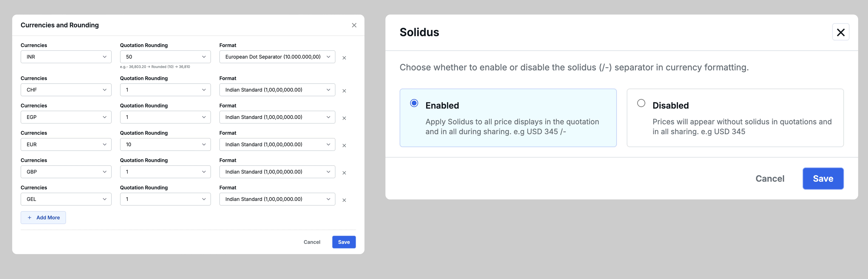Image resolution: width=868 pixels, height=279 pixels.
Task: Close the Currencies and Rounding dialog
Action: (354, 25)
